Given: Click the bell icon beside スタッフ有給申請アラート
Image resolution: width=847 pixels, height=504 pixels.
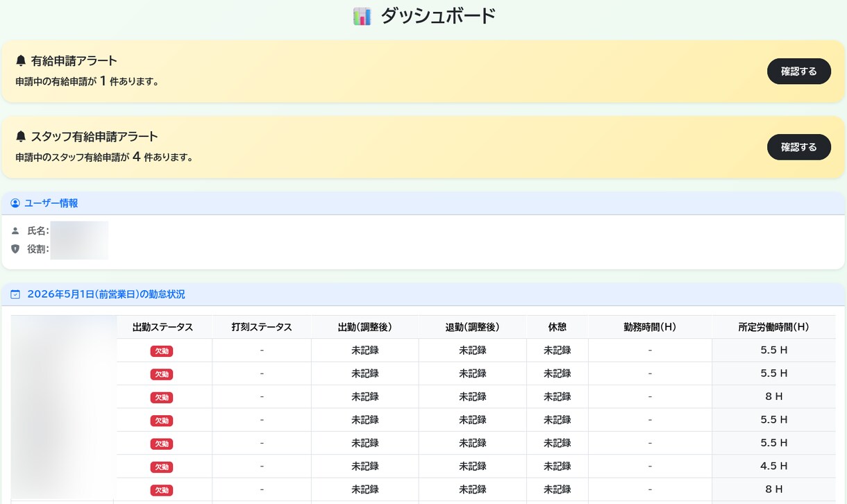Looking at the screenshot, I should tap(21, 136).
